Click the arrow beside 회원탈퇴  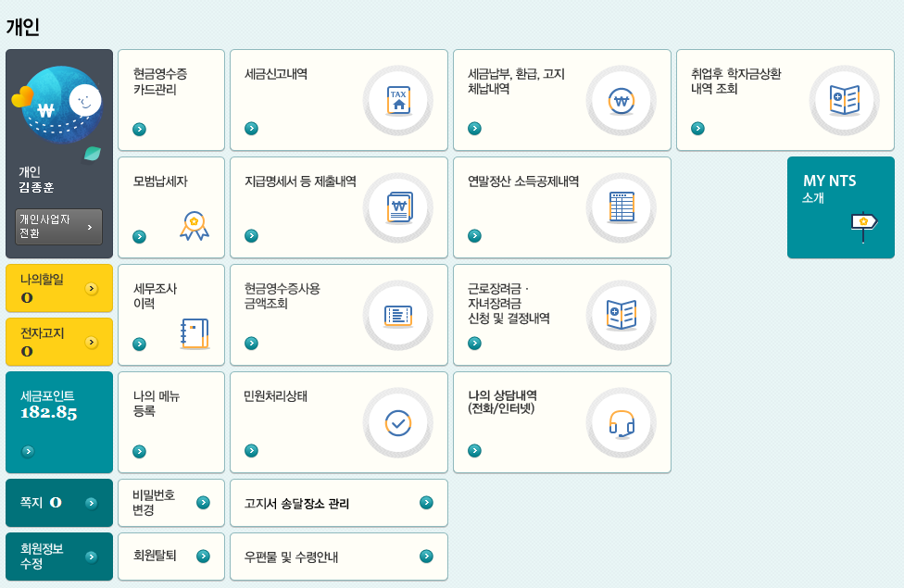203,557
